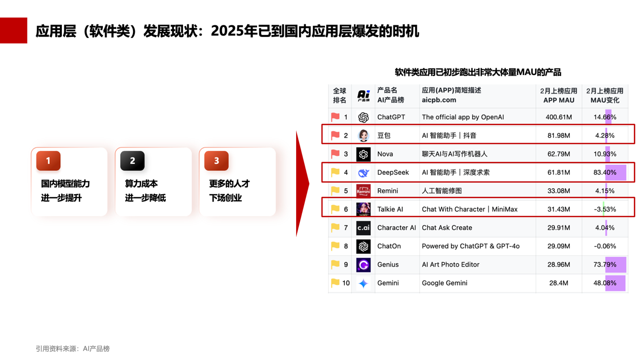Click the red Remini app icon
This screenshot has height=362, width=644.
tap(363, 191)
